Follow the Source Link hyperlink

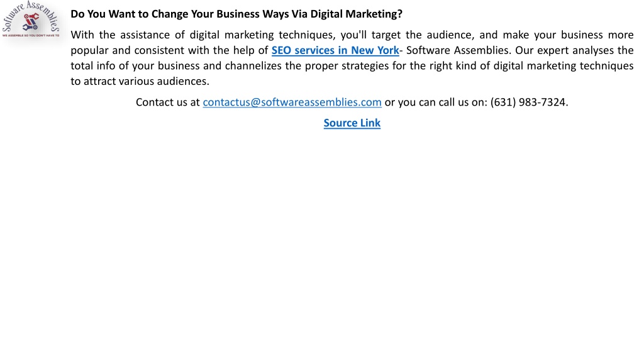(352, 123)
